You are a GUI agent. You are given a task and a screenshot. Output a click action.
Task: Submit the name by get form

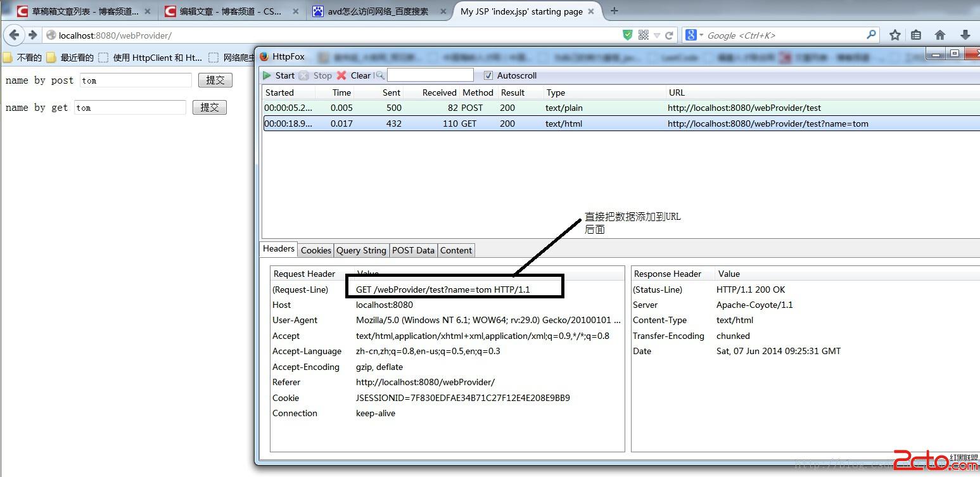click(210, 108)
